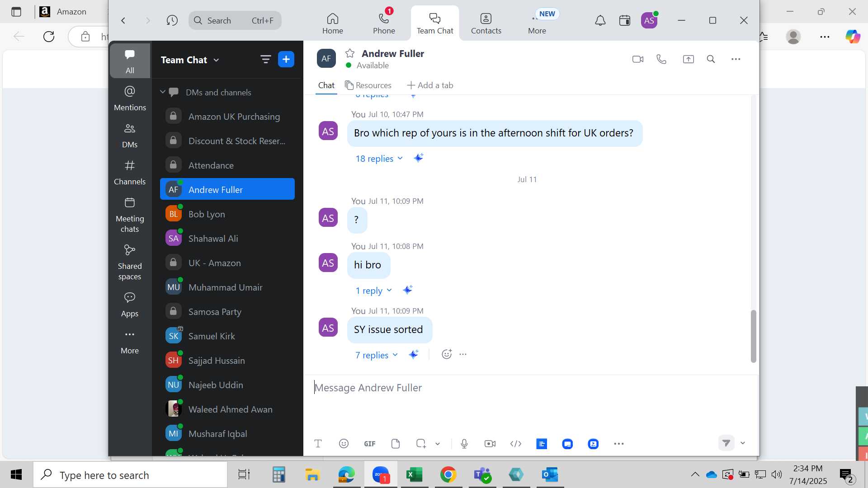This screenshot has width=868, height=488.
Task: Open Apps in the sidebar
Action: [130, 305]
